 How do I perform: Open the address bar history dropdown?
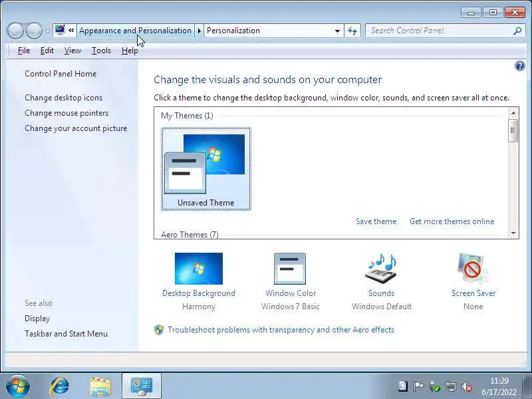click(337, 31)
